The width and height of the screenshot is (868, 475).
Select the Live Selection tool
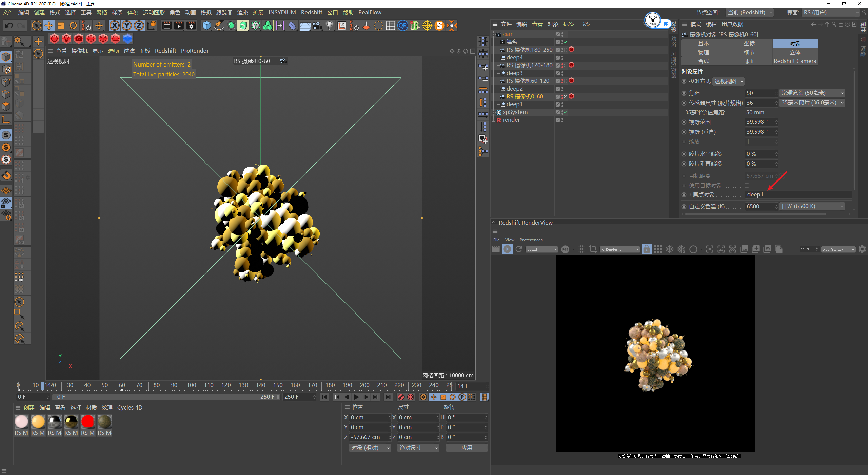coord(36,25)
